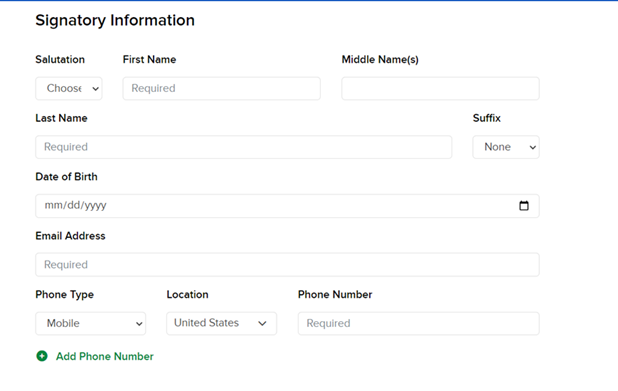Focus the Email Address input field

click(287, 264)
